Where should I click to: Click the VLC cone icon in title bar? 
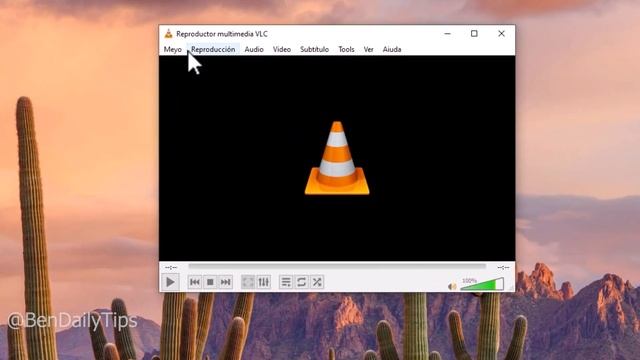[x=168, y=34]
